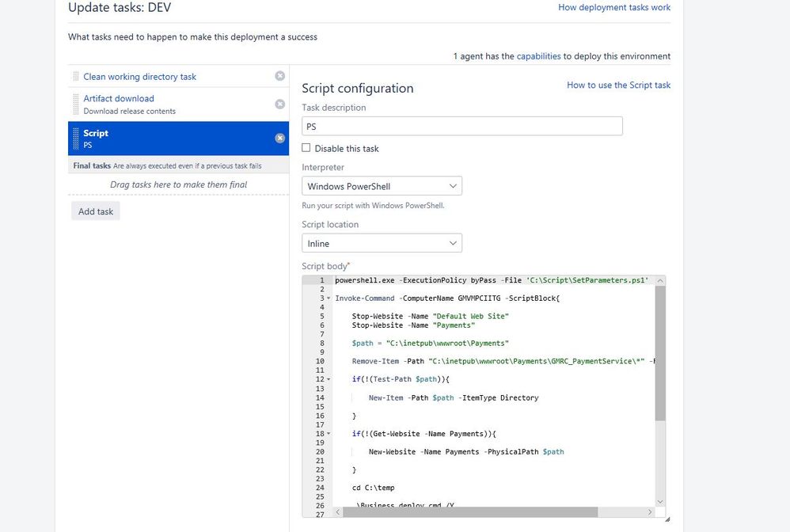Click the script body resize grip
Viewport: 790px width, 532px height.
pyautogui.click(x=667, y=519)
